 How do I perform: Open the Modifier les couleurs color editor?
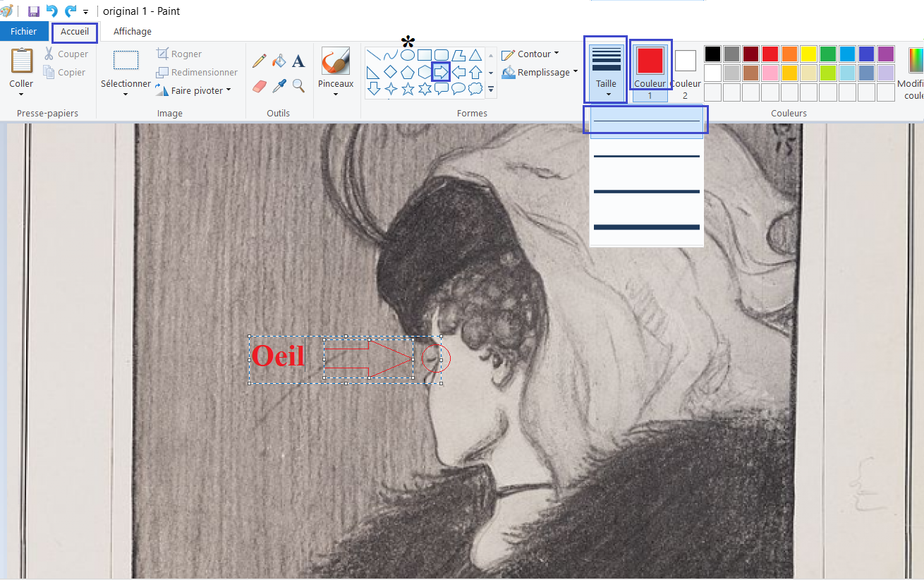pos(913,72)
